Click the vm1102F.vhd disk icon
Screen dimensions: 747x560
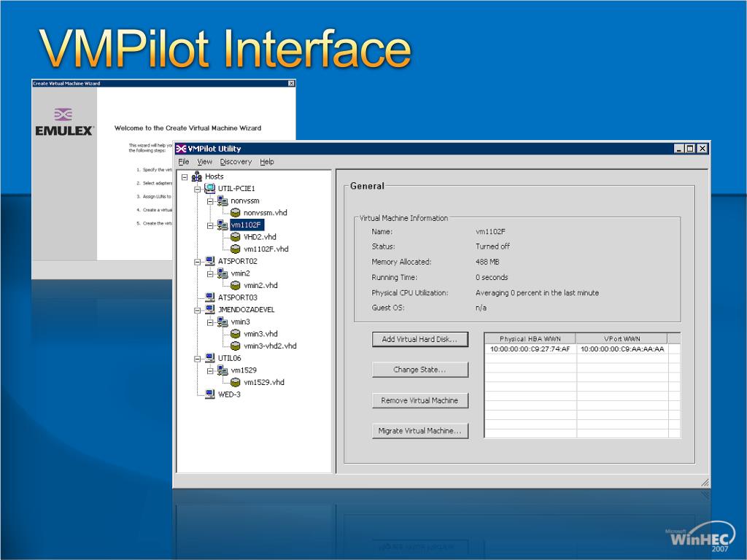tap(236, 249)
